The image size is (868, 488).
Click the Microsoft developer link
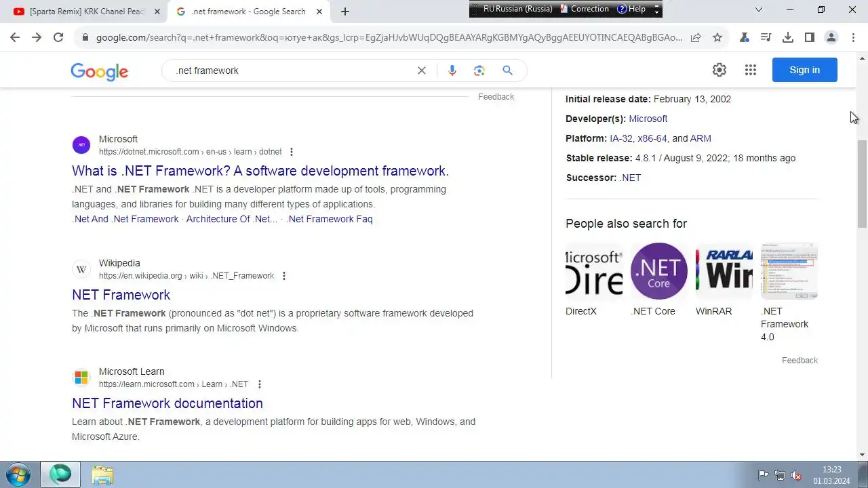tap(648, 119)
